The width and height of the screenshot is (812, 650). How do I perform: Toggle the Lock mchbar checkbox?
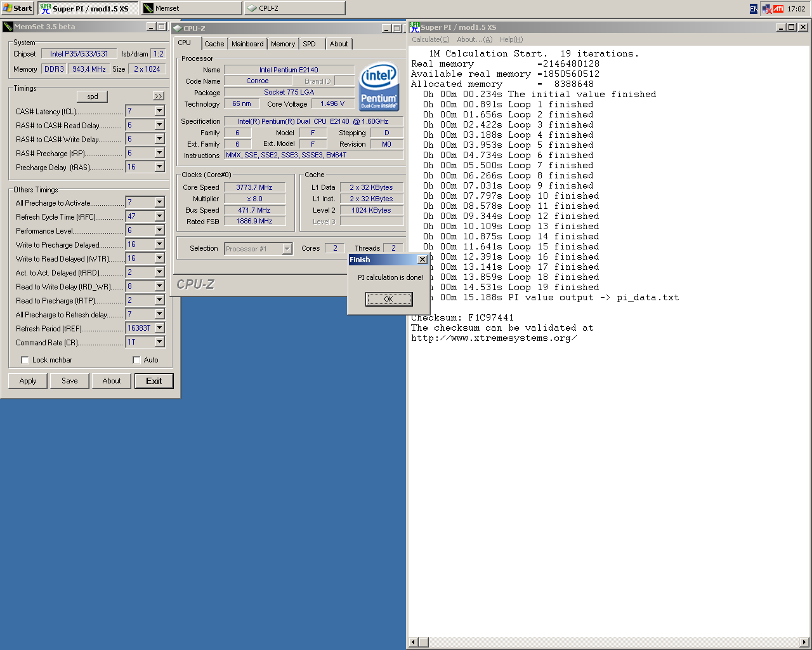25,360
